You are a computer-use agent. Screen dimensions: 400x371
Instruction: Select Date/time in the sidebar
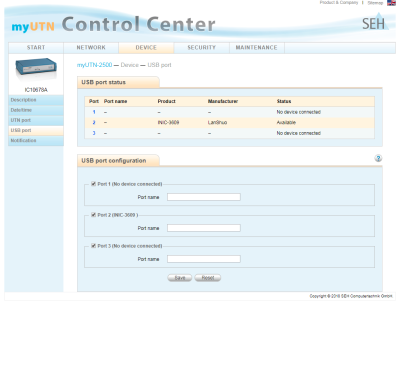pyautogui.click(x=36, y=110)
